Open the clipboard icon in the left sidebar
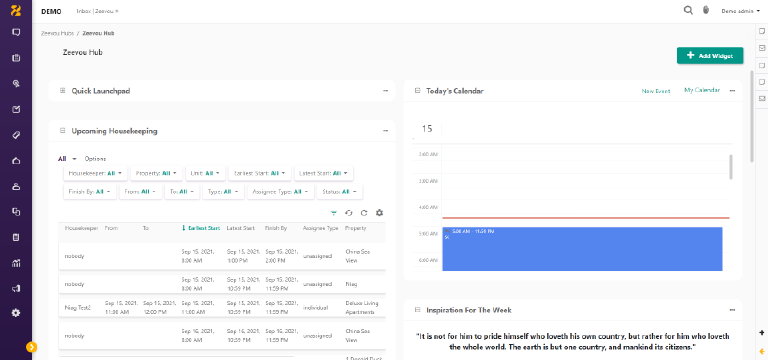768x360 pixels. pos(16,238)
